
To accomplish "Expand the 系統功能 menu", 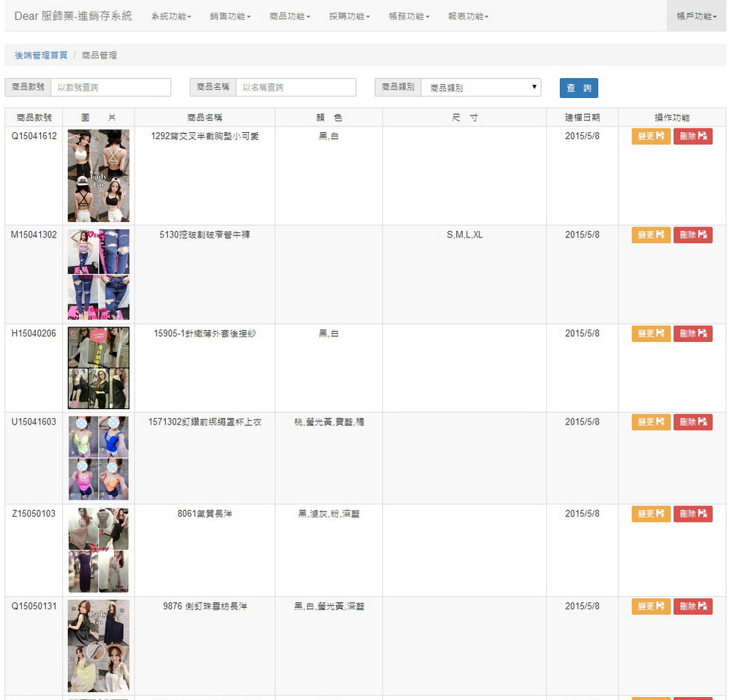I will [171, 16].
